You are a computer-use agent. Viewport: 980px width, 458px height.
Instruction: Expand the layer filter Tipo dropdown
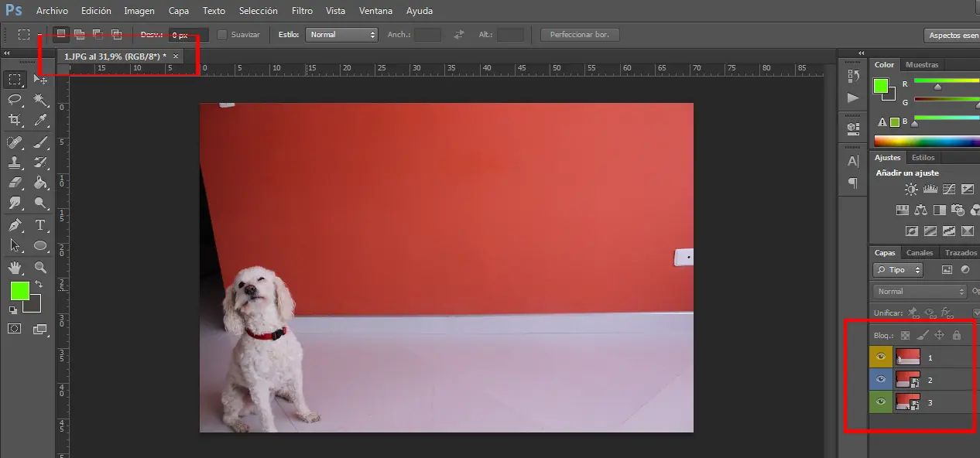tap(898, 270)
